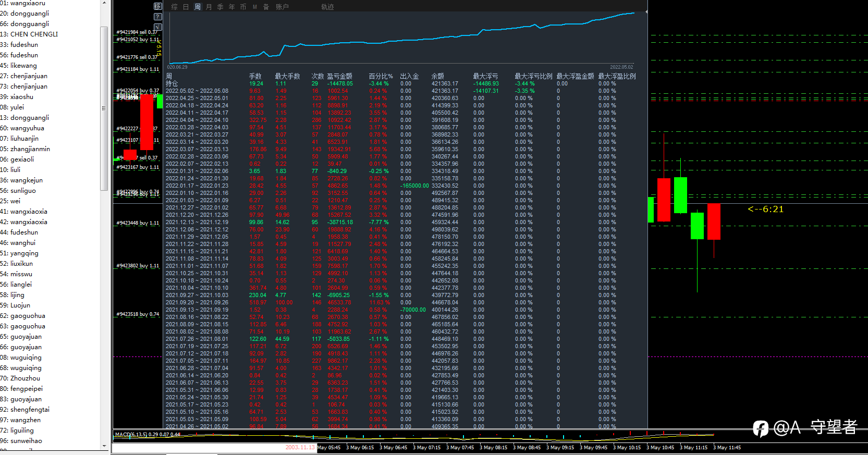The height and width of the screenshot is (455, 868).
Task: Select account 97: wangzhen
Action: pyautogui.click(x=20, y=420)
